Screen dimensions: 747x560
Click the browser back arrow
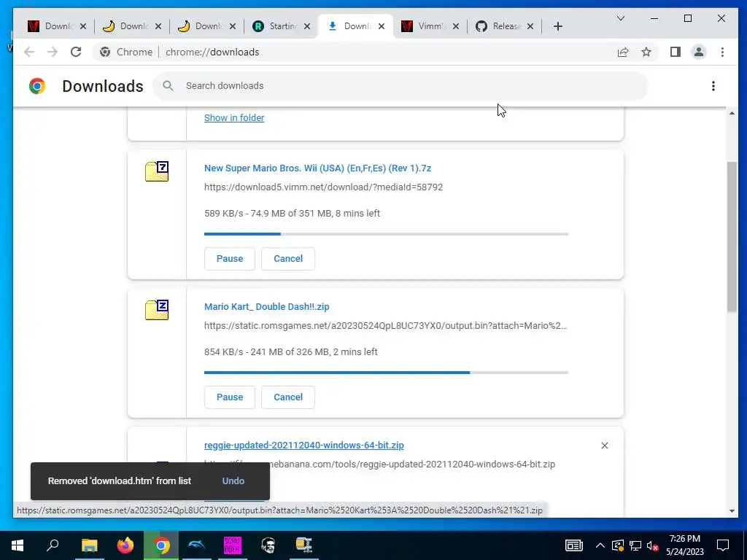point(29,52)
